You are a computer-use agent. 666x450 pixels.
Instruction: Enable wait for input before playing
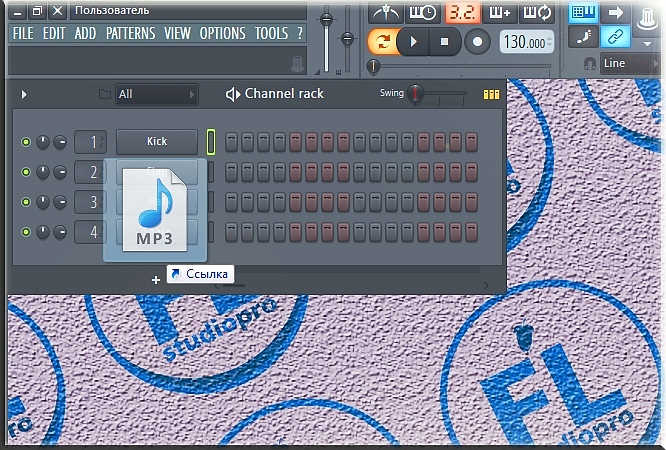coord(421,13)
